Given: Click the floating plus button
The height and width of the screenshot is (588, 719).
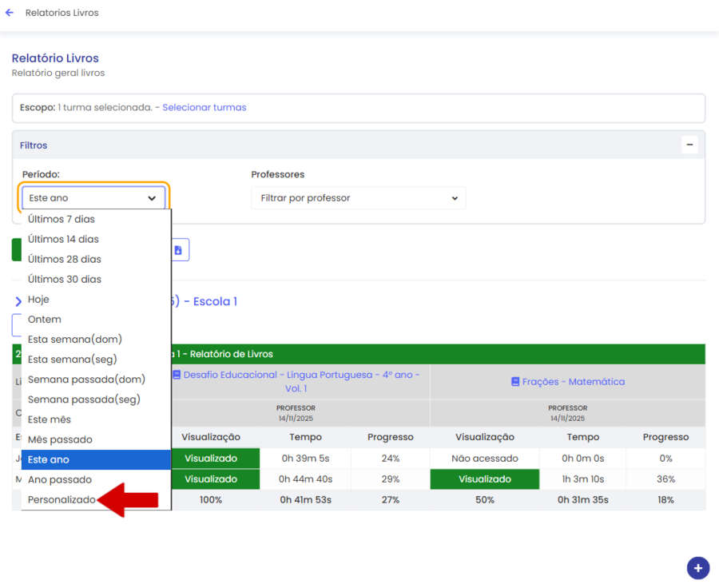Looking at the screenshot, I should [697, 568].
